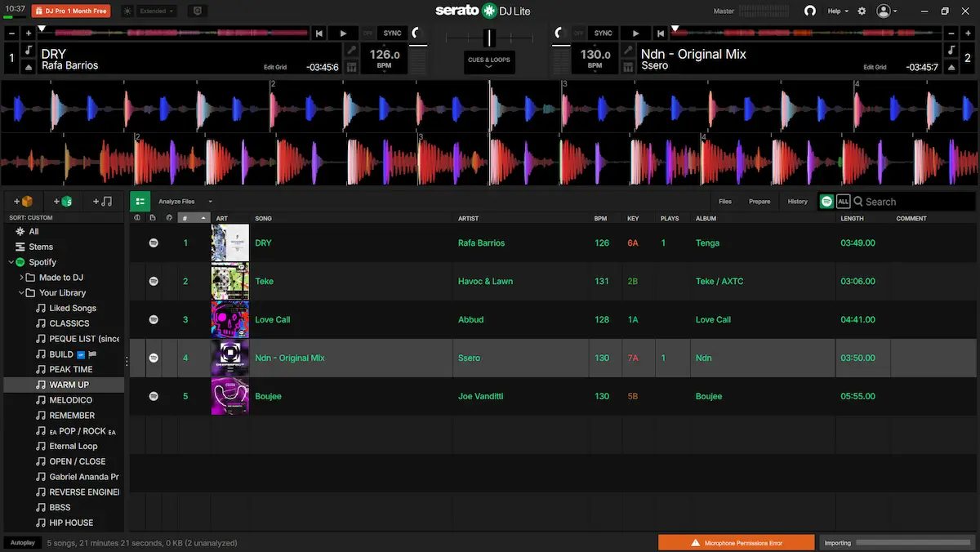The image size is (980, 552).
Task: Open the History tab
Action: click(x=798, y=202)
